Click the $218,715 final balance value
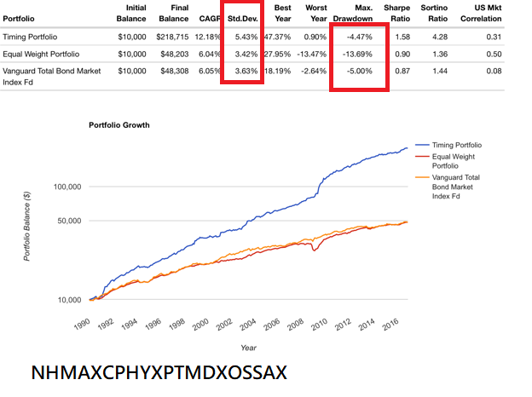532x397 pixels. [x=172, y=37]
